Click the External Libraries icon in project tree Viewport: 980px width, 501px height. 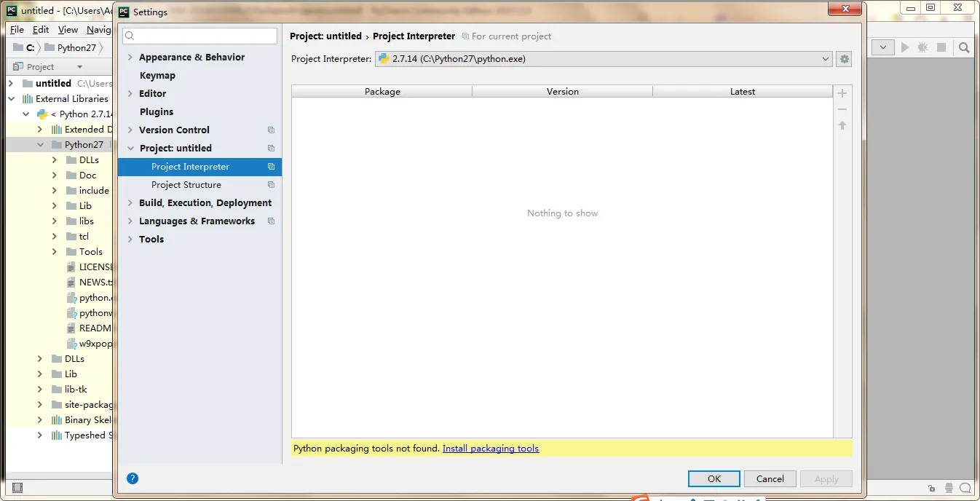pyautogui.click(x=28, y=99)
